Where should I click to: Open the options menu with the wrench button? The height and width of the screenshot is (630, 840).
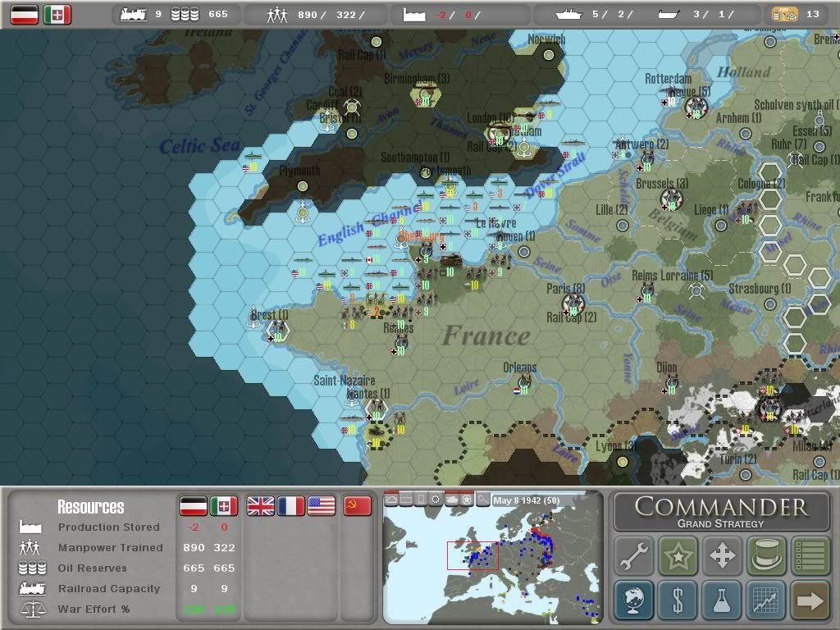[634, 555]
